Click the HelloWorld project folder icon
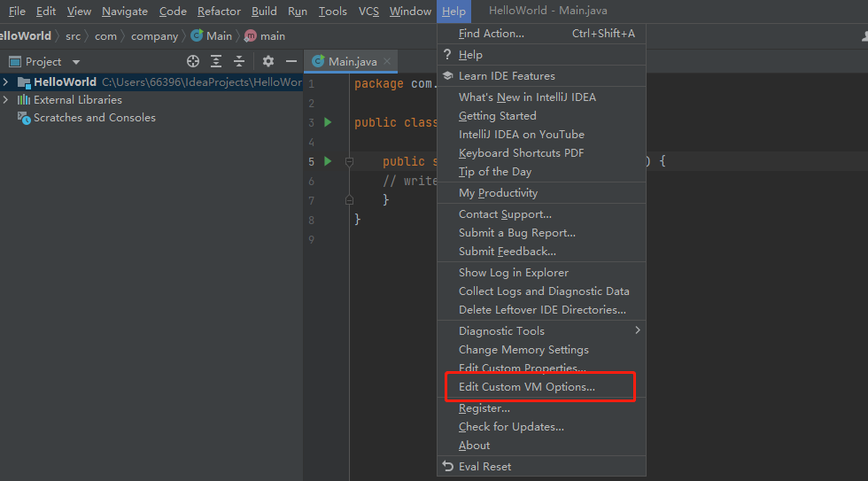The width and height of the screenshot is (868, 481). coord(24,82)
